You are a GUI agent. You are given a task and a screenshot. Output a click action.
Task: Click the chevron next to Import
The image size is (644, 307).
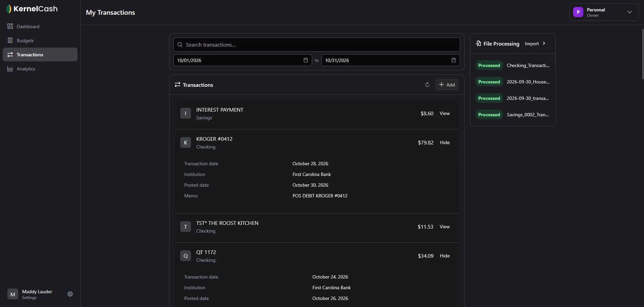coord(544,43)
